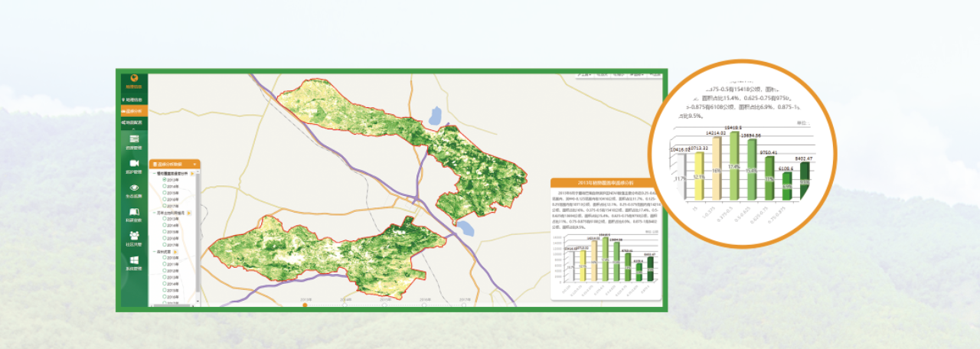The width and height of the screenshot is (980, 349).
Task: Click the tallest green bar in the small chart
Action: [x=605, y=259]
